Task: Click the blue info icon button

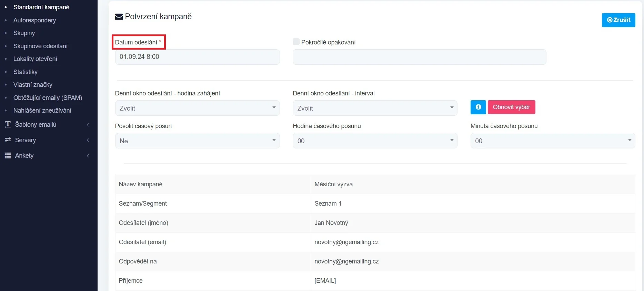Action: coord(478,107)
